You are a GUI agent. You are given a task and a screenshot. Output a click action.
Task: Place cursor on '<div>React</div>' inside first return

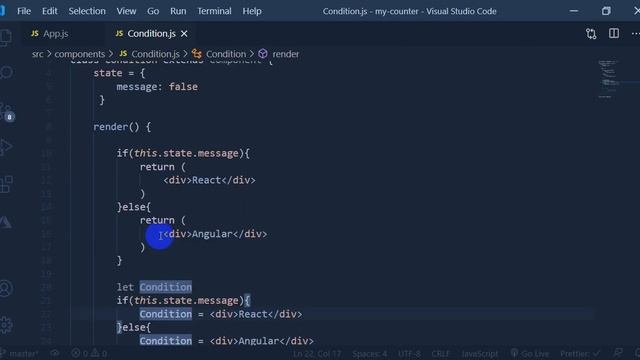pyautogui.click(x=209, y=180)
